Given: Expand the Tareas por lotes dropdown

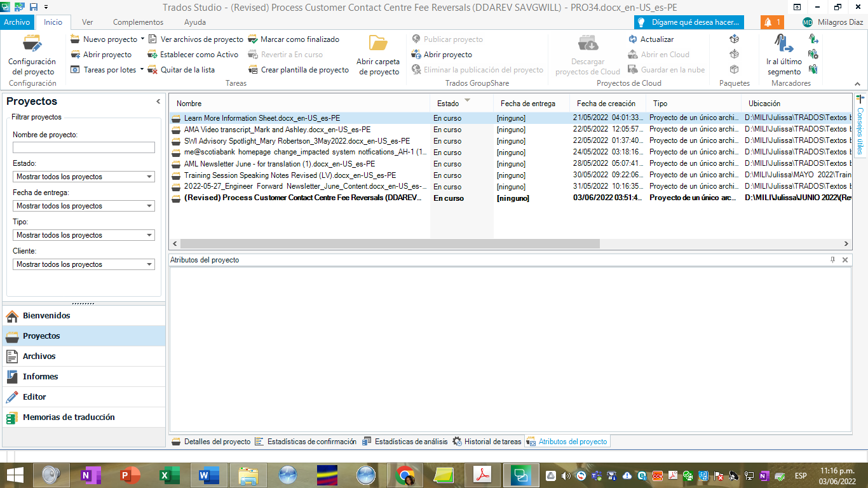Looking at the screenshot, I should tap(142, 70).
